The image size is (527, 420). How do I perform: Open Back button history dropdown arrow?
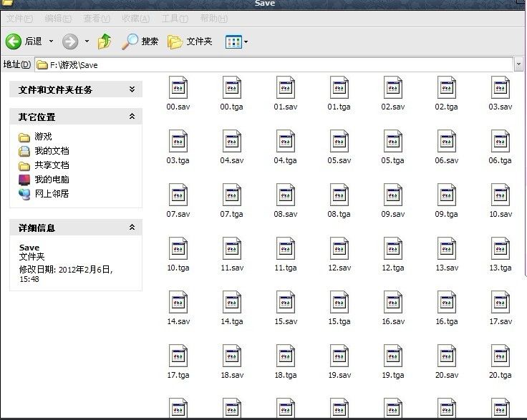pos(49,41)
